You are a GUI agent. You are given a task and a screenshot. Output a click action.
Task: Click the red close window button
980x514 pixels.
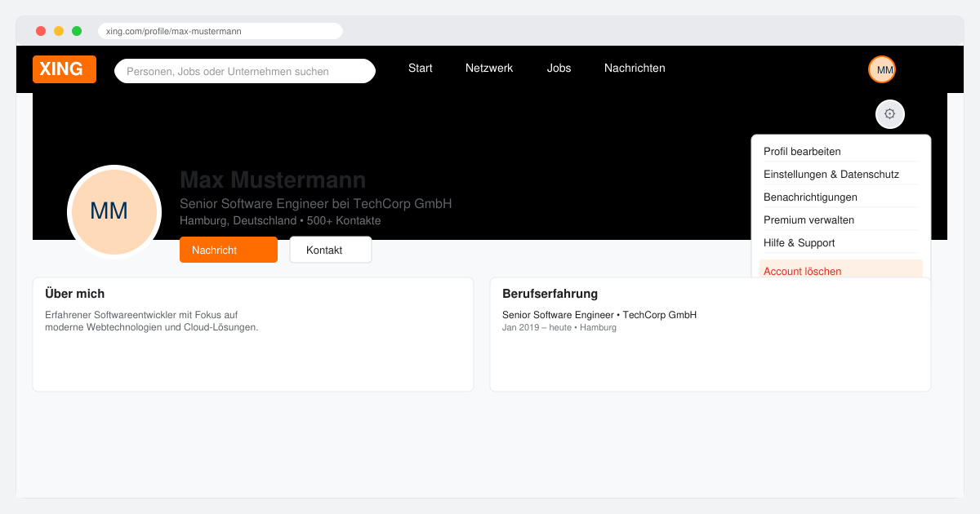(x=41, y=31)
